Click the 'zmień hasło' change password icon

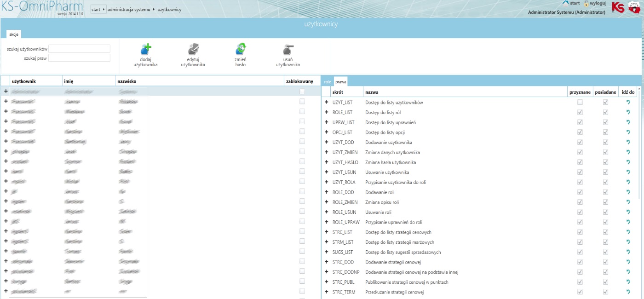point(241,49)
